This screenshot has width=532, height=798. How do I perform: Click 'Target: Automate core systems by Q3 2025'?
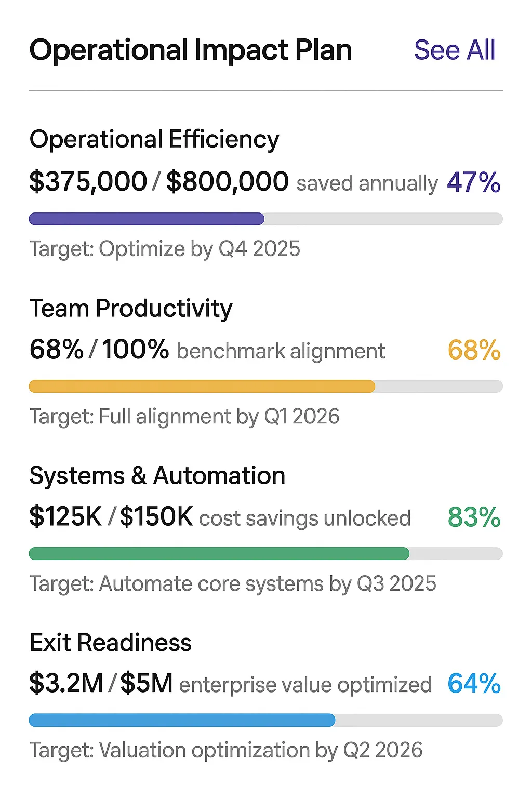(x=233, y=584)
